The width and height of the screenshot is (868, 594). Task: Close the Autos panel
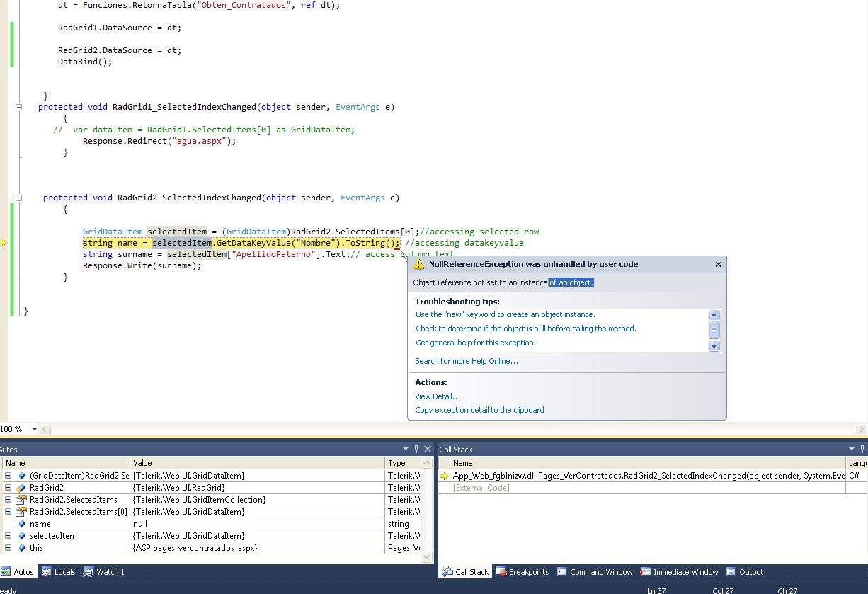(x=428, y=449)
